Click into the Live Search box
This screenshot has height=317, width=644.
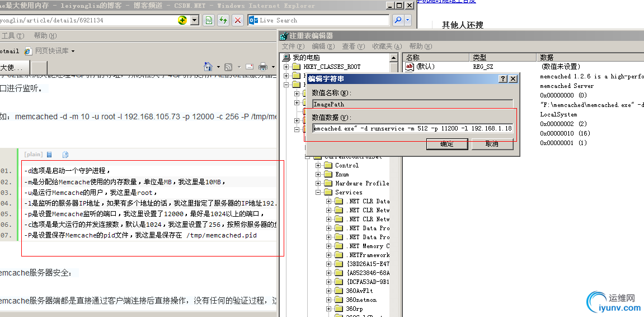coord(318,20)
